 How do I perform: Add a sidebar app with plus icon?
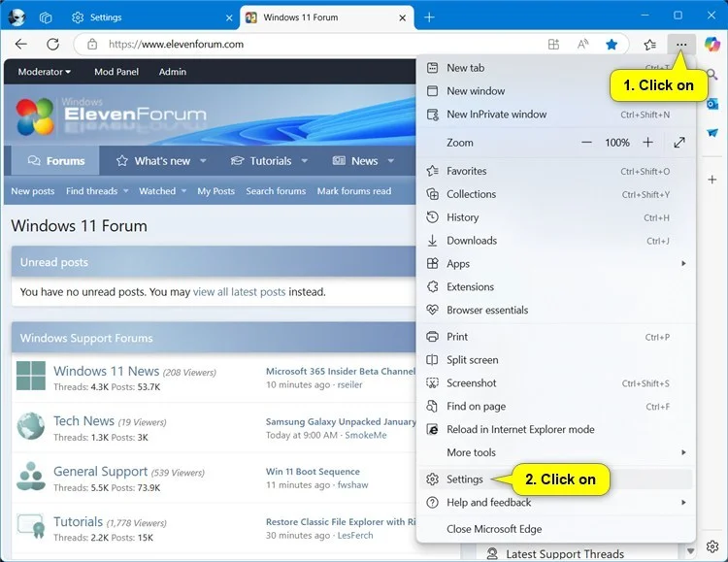(x=712, y=180)
